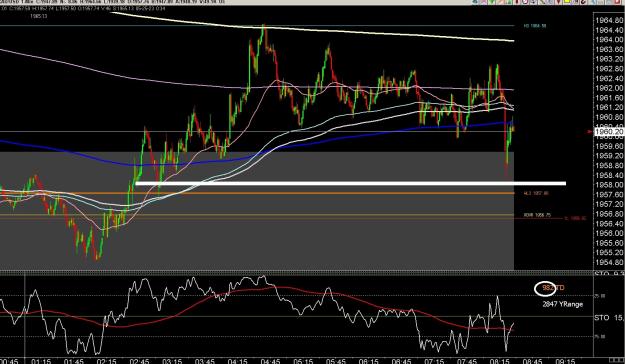The width and height of the screenshot is (625, 364).
Task: Click the 08:15 time axis label
Action: (x=499, y=361)
